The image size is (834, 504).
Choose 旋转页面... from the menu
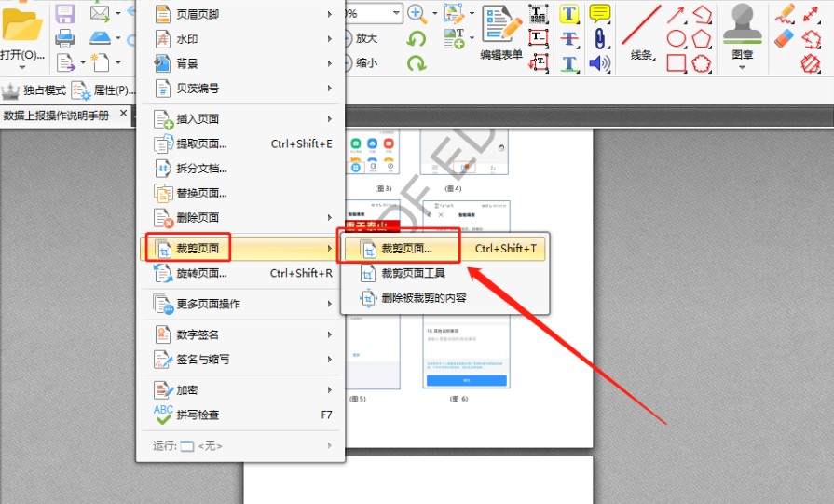240,273
